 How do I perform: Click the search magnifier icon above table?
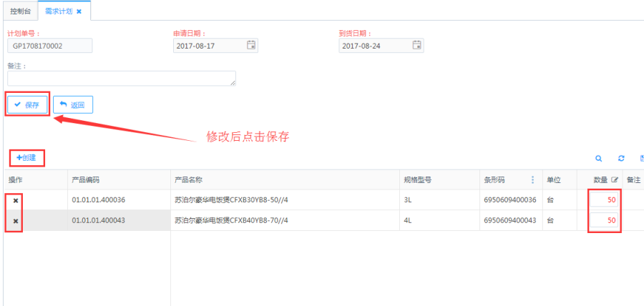pyautogui.click(x=598, y=158)
